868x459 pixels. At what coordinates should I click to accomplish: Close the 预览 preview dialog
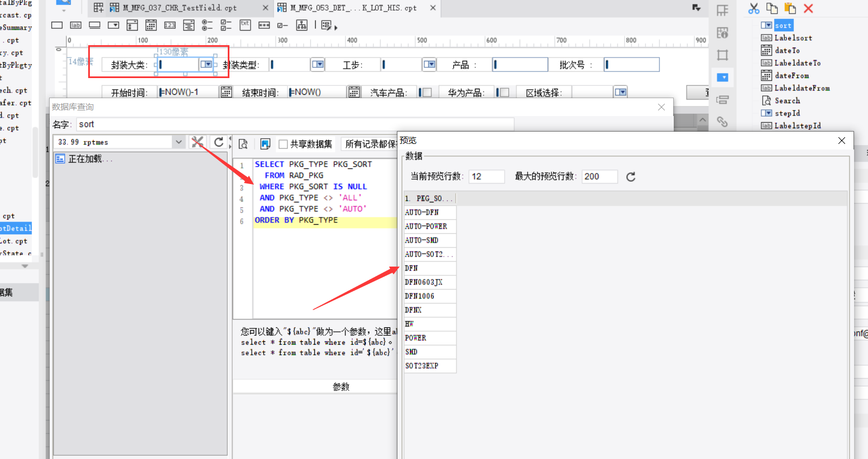point(842,141)
